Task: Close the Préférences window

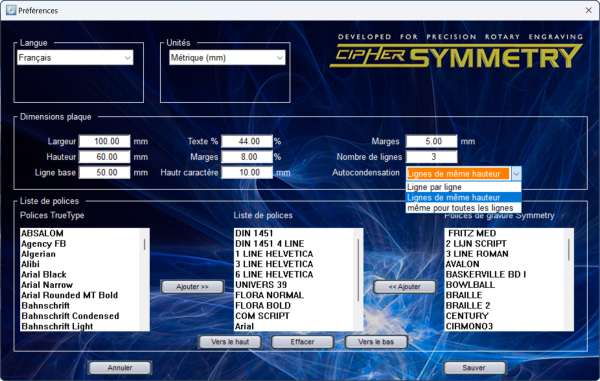Action: (589, 10)
